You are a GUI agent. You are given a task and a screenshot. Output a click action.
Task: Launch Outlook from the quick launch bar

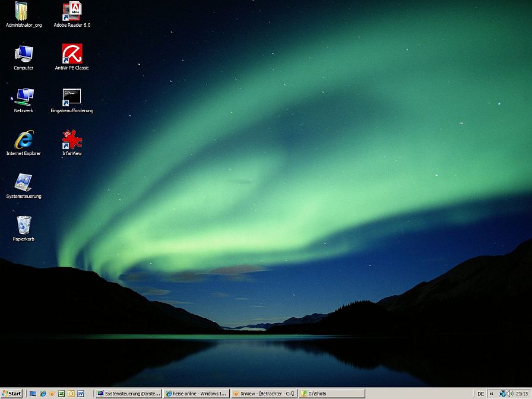click(71, 394)
